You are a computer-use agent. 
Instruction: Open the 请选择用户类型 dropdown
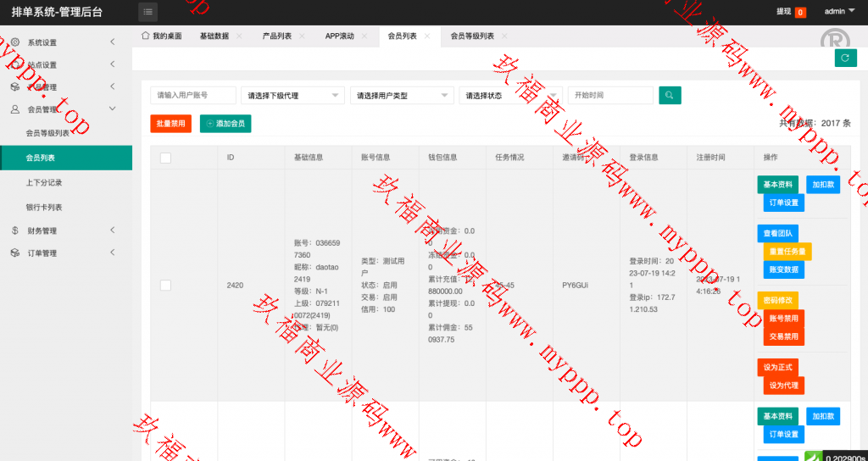(x=401, y=96)
